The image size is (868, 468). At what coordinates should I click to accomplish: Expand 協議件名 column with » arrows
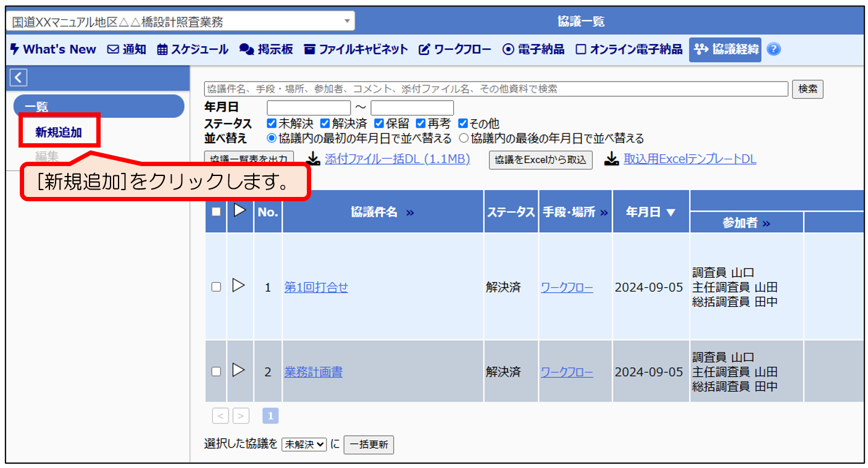click(411, 212)
